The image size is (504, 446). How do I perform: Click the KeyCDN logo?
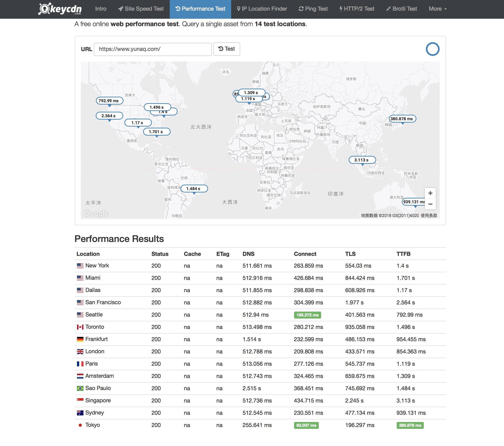coord(60,9)
